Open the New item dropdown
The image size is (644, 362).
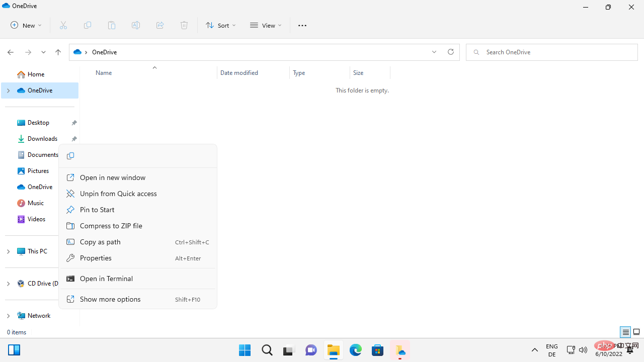(x=26, y=25)
